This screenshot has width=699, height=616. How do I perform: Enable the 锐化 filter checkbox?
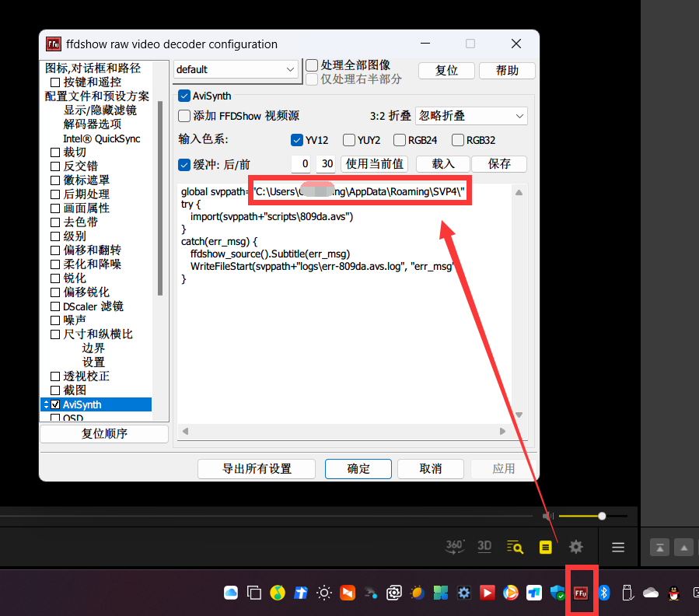[55, 278]
